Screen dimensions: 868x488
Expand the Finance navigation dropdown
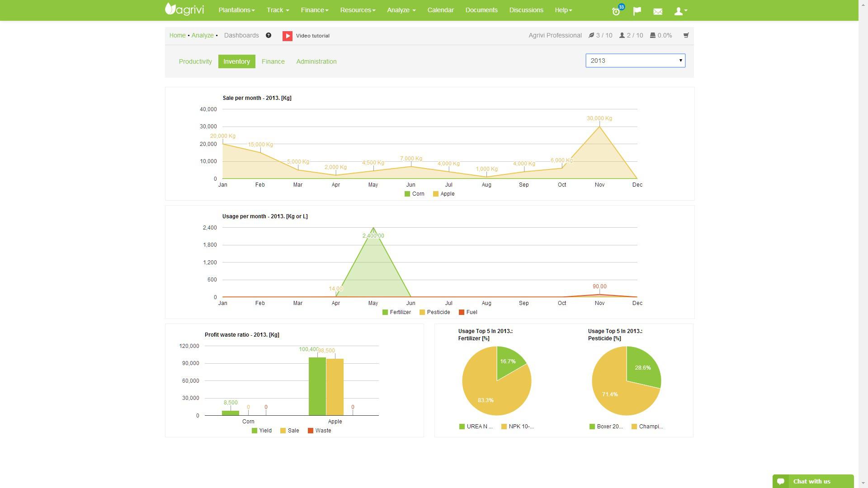314,10
